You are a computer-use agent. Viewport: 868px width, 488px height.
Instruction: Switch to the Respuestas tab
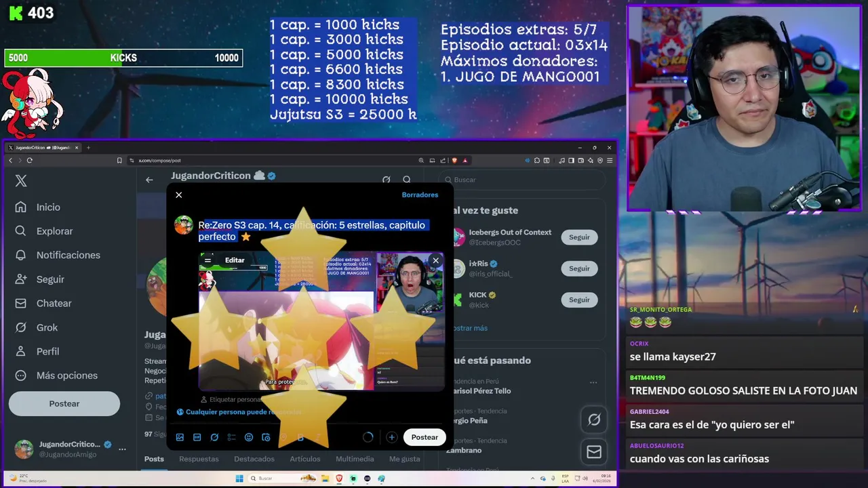tap(199, 459)
